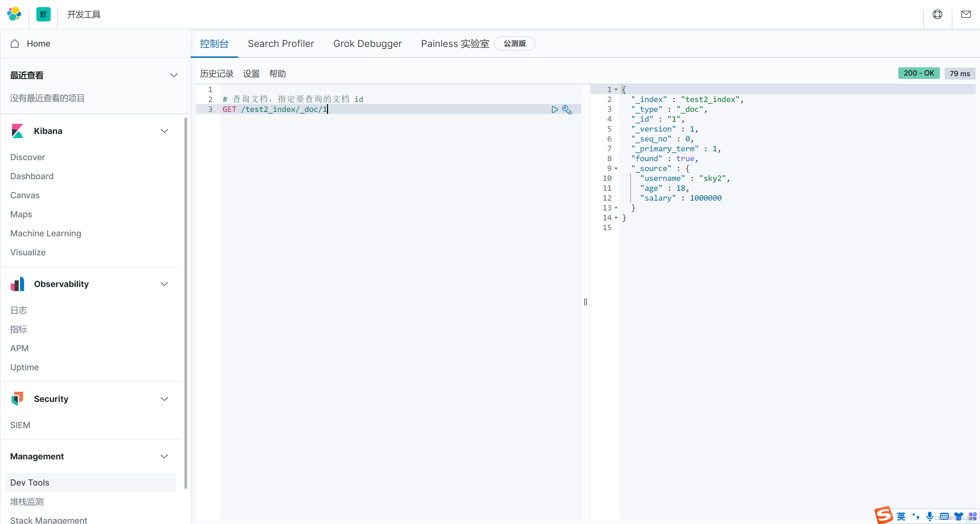Click the Elastic logo in the header
The width and height of the screenshot is (980, 524).
14,14
